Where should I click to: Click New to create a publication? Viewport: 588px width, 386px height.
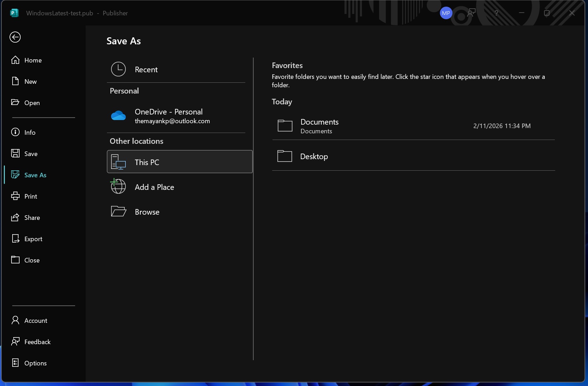click(x=30, y=81)
